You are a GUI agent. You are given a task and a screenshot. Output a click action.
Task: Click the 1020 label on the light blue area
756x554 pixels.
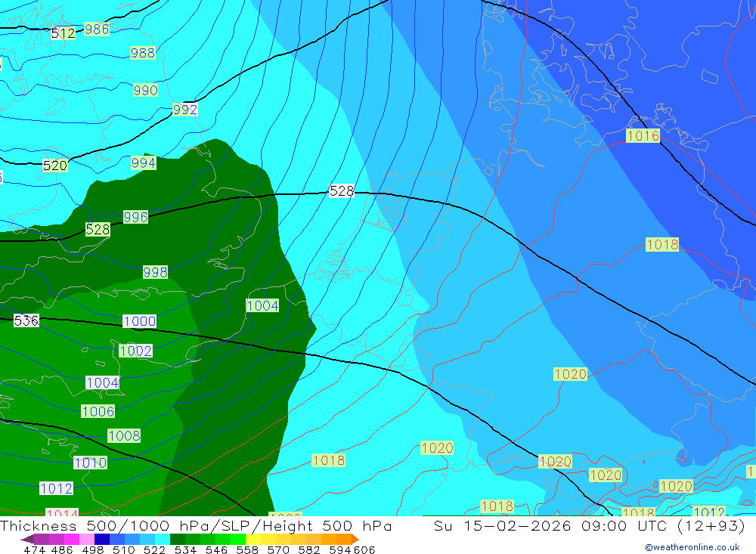coord(571,374)
